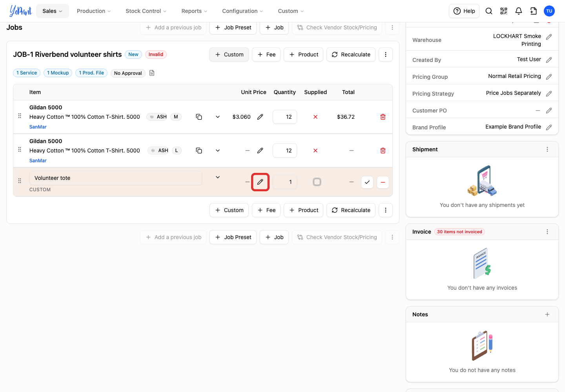Open the search magnifier icon
Screen dimensions: 565x392
(x=489, y=11)
